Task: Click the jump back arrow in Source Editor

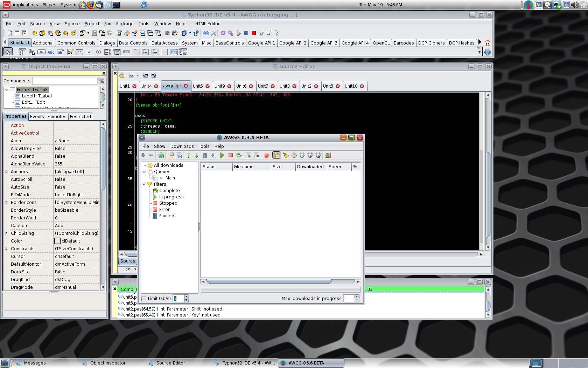Action: 146,75
